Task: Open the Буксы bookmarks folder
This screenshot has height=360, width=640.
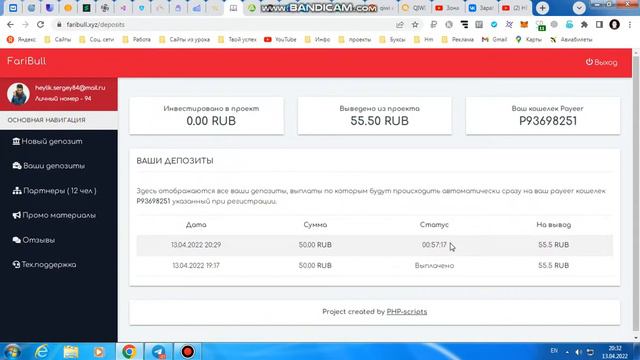Action: (x=392, y=40)
